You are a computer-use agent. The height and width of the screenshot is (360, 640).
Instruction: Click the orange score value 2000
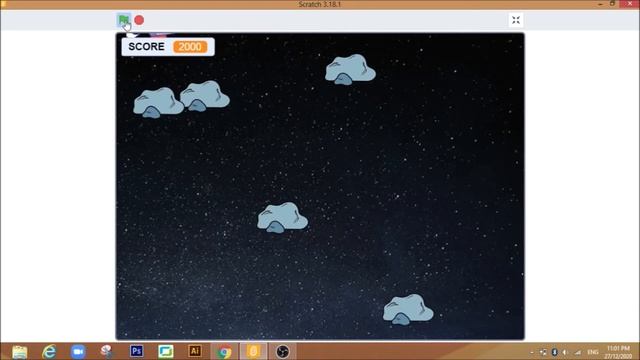click(x=190, y=47)
